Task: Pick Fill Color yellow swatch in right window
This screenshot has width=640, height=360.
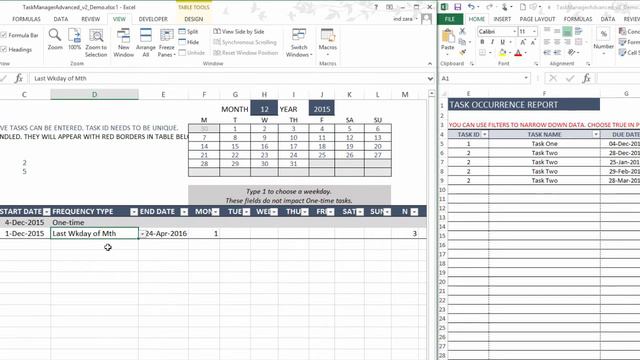Action: pos(502,53)
